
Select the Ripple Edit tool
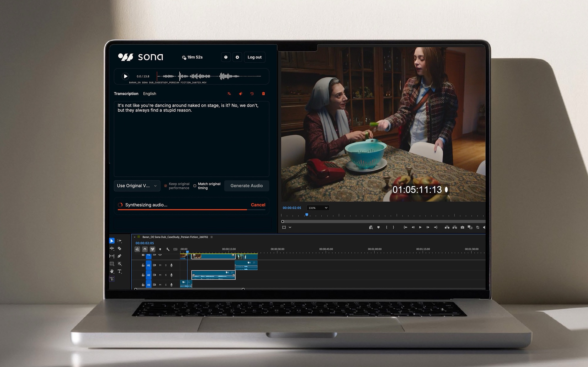coord(112,248)
